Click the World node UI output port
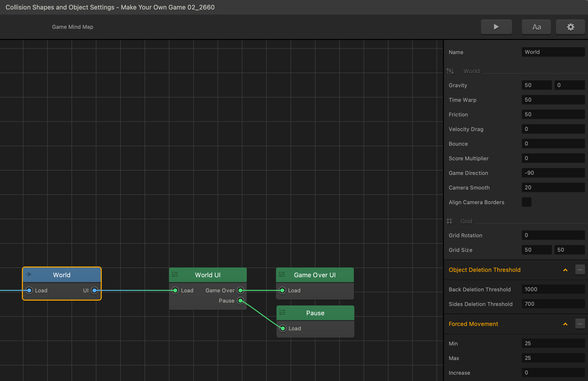The height and width of the screenshot is (381, 588). [94, 290]
